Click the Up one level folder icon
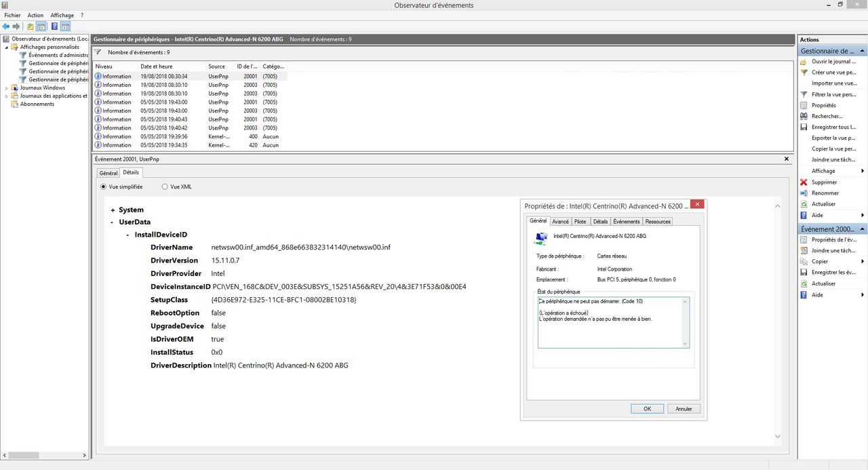 30,26
